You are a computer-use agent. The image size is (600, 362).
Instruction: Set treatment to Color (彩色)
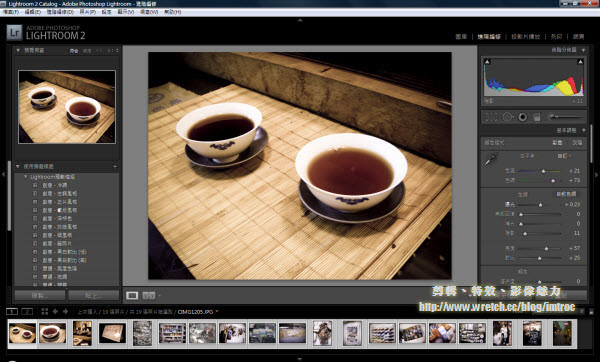557,143
